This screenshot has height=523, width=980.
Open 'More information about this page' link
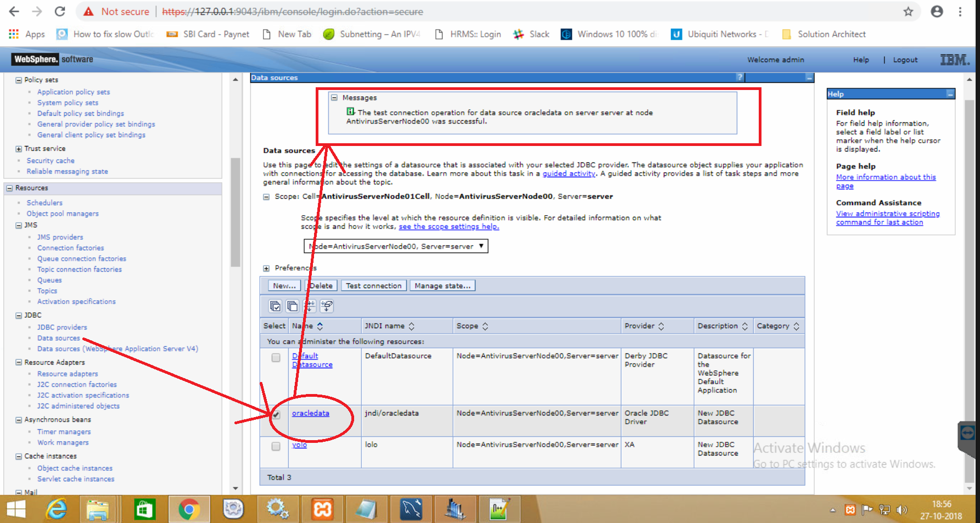click(886, 182)
